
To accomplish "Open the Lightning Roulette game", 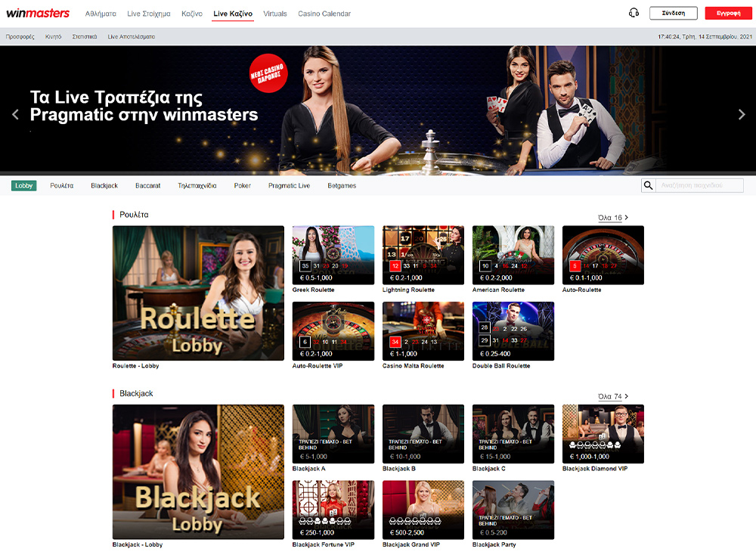I will tap(423, 255).
